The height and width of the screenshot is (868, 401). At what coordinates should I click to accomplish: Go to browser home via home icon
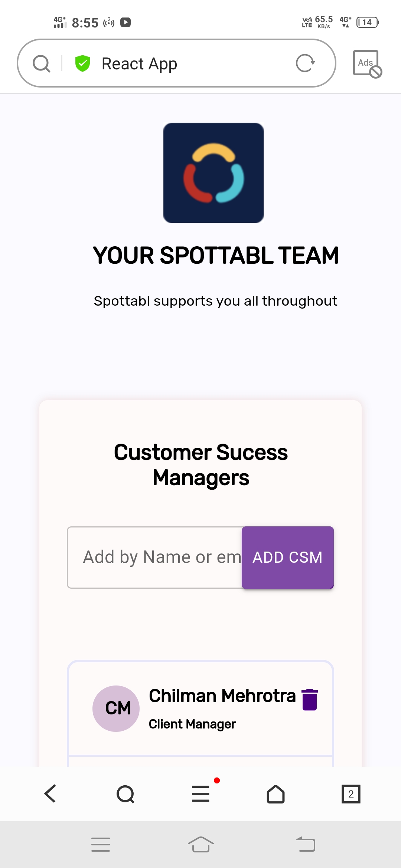276,793
